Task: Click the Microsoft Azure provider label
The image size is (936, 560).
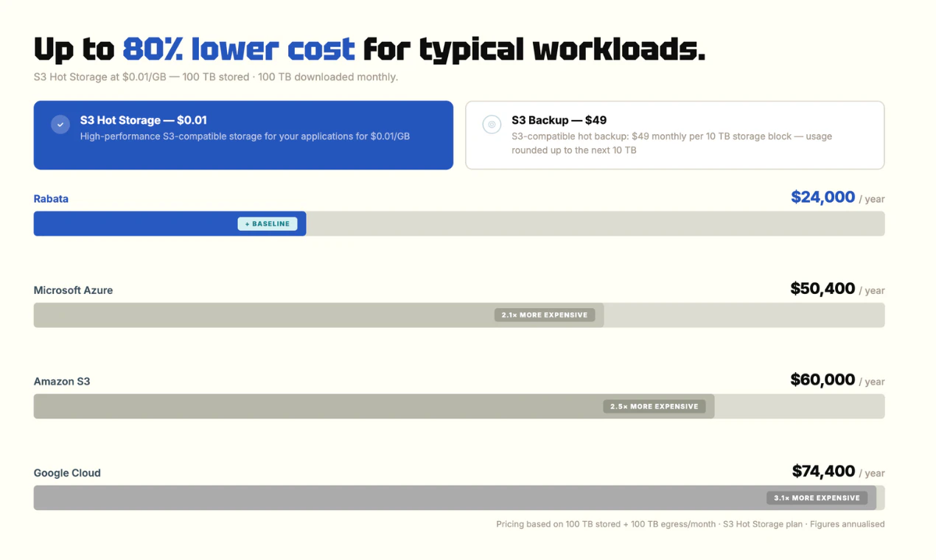Action: coord(73,290)
